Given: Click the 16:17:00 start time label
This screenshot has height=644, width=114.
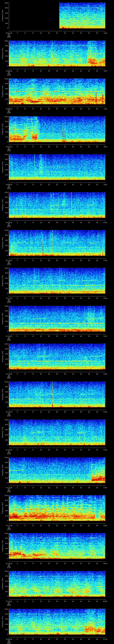Looking at the screenshot, I should click(9, 525).
